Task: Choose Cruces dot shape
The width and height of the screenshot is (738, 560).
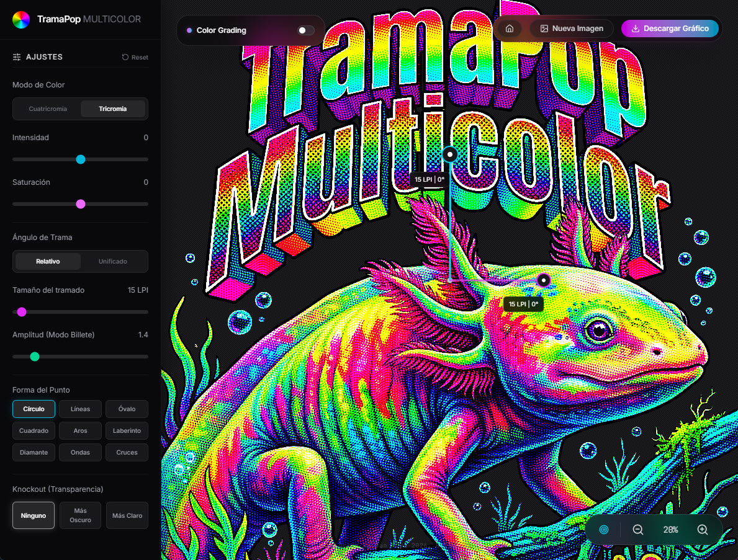Action: point(127,452)
